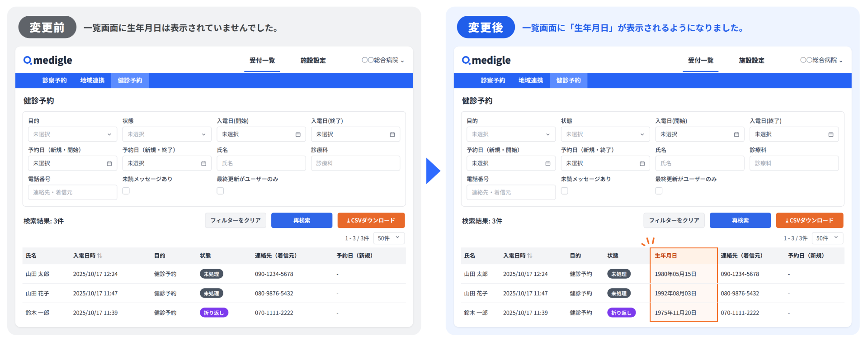The width and height of the screenshot is (868, 342).
Task: Open calendar icon for 入電日(開始) in after panel
Action: click(736, 134)
